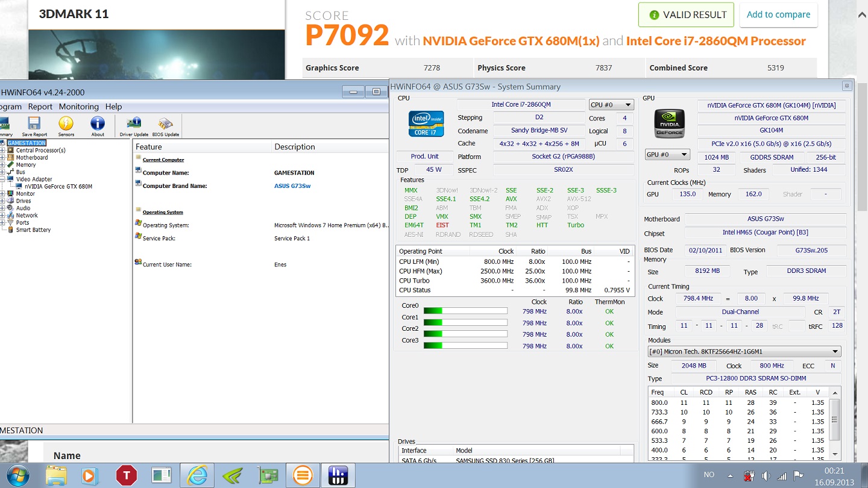The width and height of the screenshot is (868, 488).
Task: Open the Report menu
Action: pyautogui.click(x=40, y=107)
